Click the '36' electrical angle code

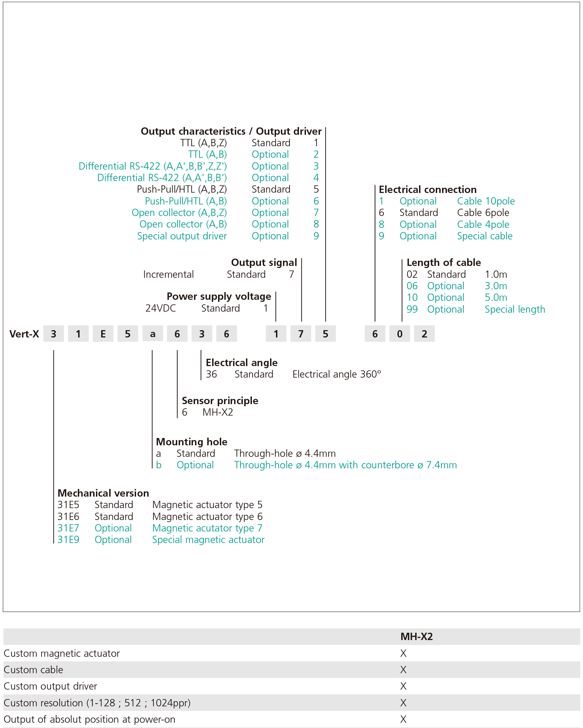[211, 374]
